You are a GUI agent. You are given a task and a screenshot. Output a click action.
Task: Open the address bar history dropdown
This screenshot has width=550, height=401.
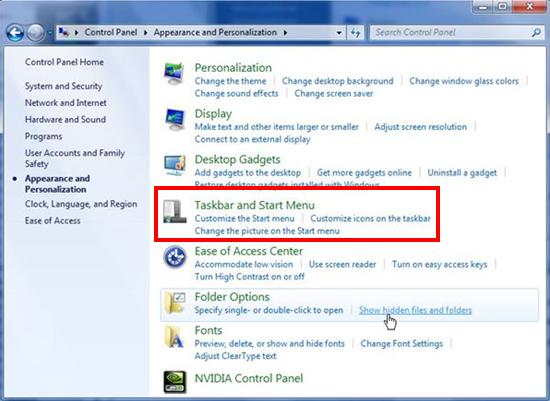tap(339, 33)
